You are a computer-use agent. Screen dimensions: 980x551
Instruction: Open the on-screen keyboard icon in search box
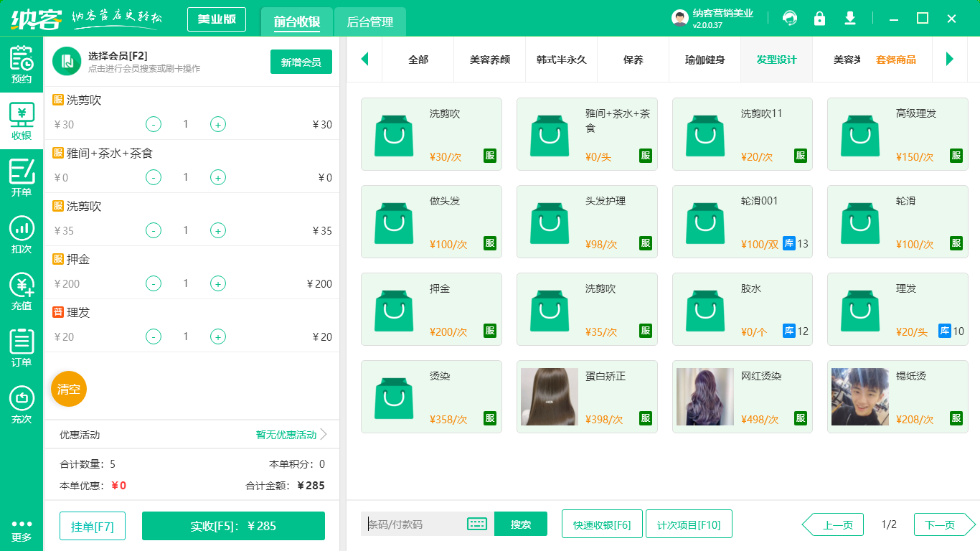(477, 524)
